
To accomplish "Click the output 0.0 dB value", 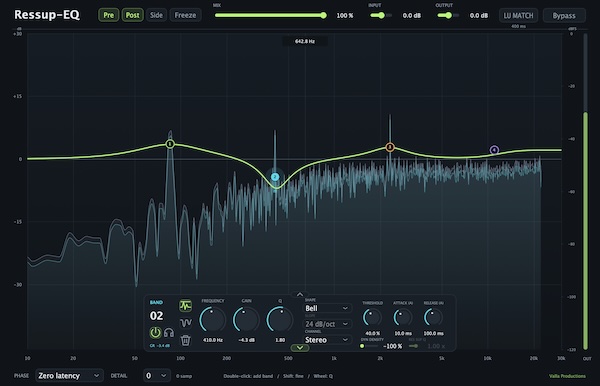I will [479, 16].
